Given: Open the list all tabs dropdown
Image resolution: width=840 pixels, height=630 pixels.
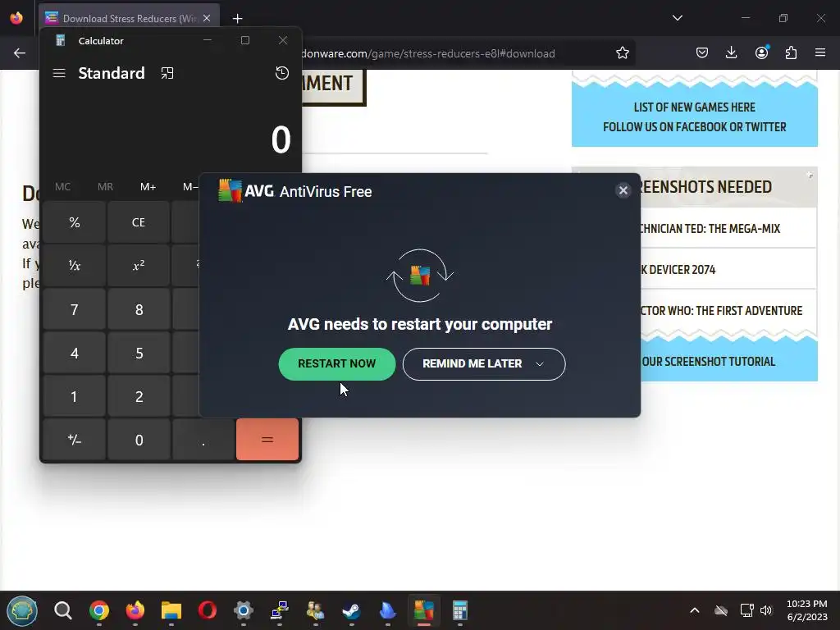Looking at the screenshot, I should pos(677,18).
